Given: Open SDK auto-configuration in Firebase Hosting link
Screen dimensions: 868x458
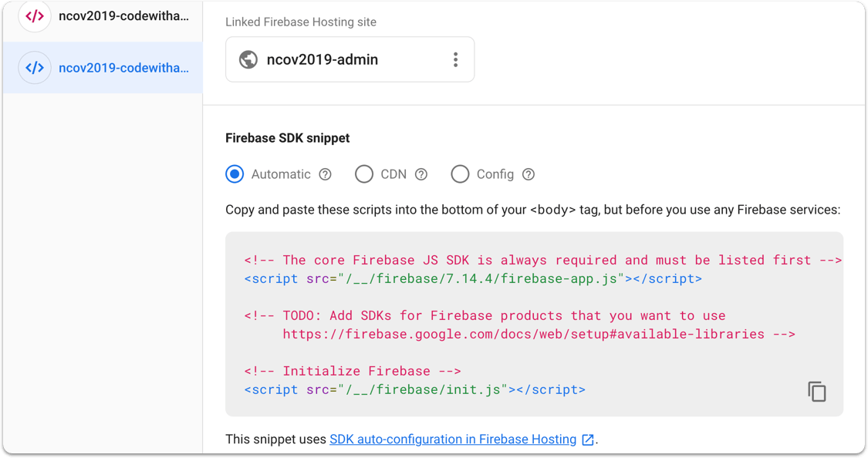Looking at the screenshot, I should (x=453, y=439).
